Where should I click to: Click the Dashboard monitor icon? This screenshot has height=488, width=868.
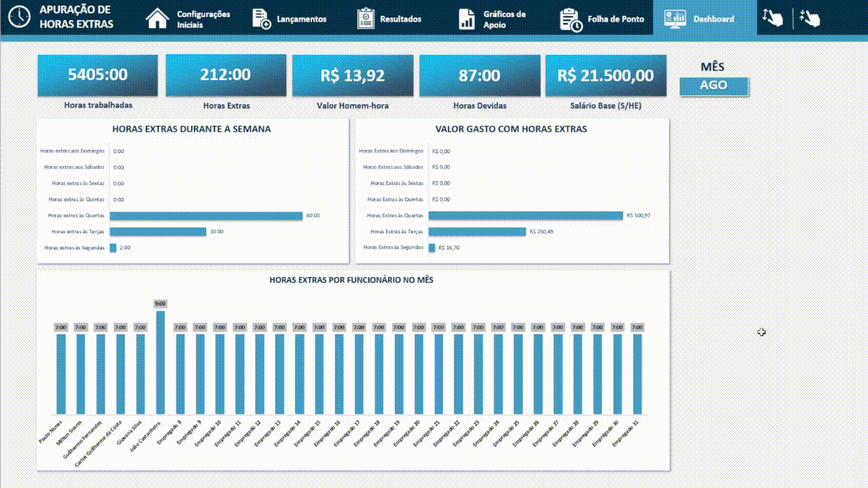coord(674,19)
